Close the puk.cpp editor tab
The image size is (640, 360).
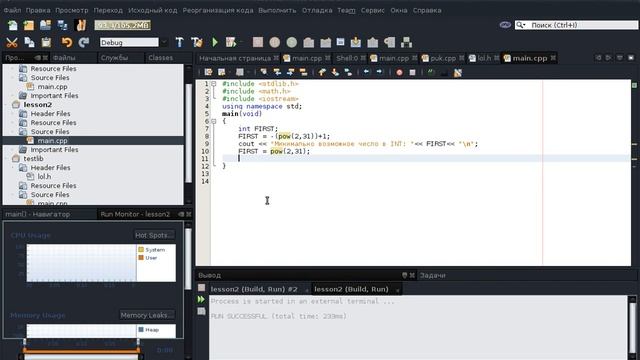point(462,58)
